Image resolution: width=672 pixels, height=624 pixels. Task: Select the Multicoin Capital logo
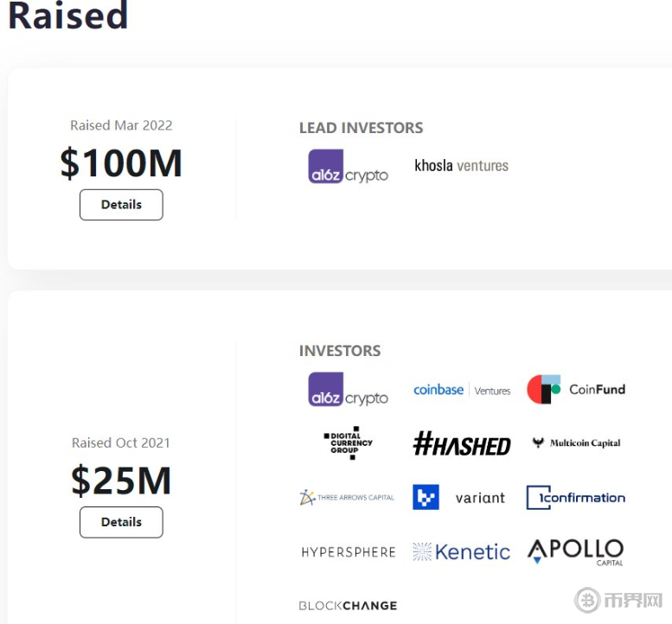[x=576, y=443]
